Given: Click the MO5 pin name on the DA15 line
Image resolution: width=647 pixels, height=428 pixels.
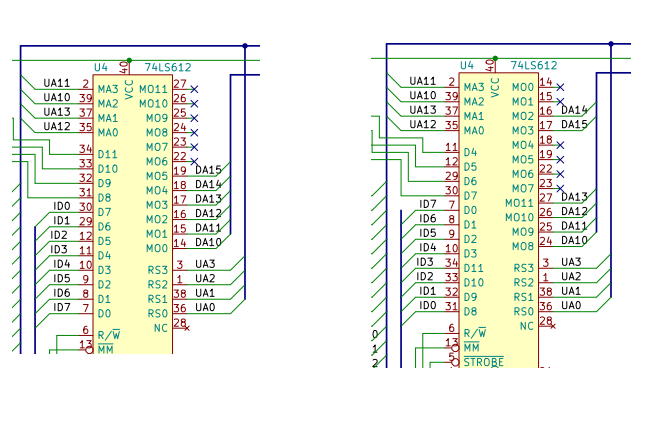Looking at the screenshot, I should point(157,176).
